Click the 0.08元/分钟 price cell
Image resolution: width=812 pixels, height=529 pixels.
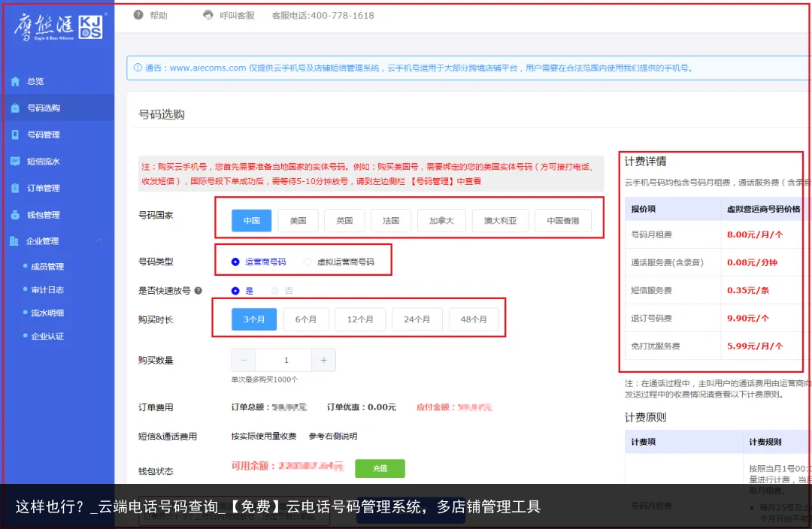pos(752,262)
